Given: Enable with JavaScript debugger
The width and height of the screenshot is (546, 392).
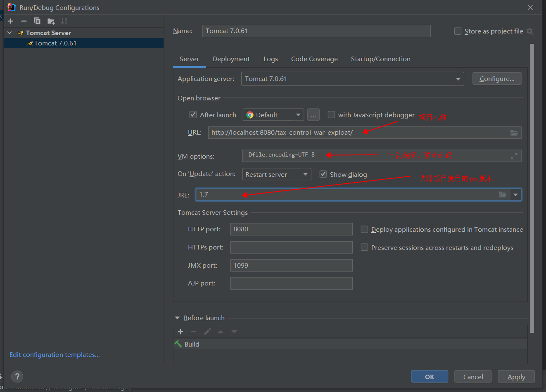Looking at the screenshot, I should pyautogui.click(x=331, y=114).
